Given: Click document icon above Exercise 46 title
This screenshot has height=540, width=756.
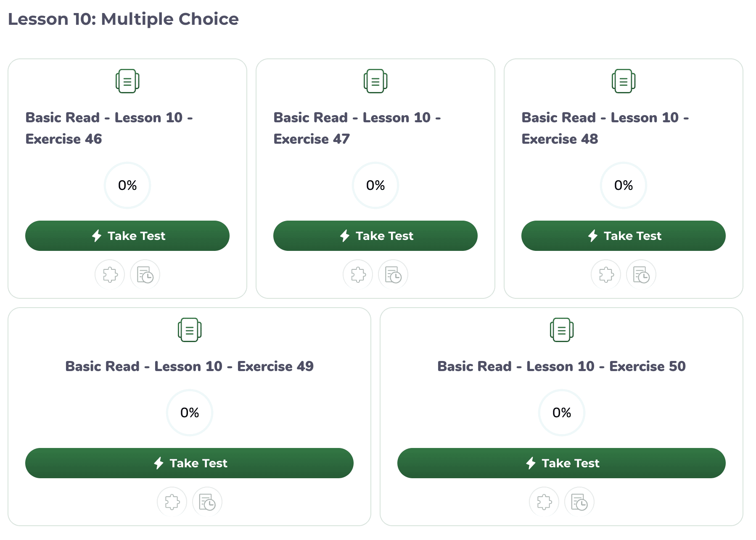Looking at the screenshot, I should click(x=127, y=81).
